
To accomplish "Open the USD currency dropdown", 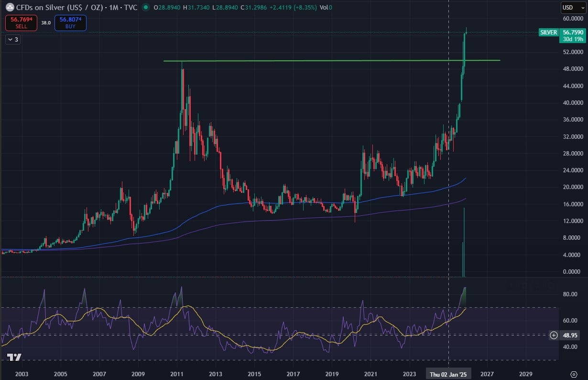I will [x=572, y=8].
